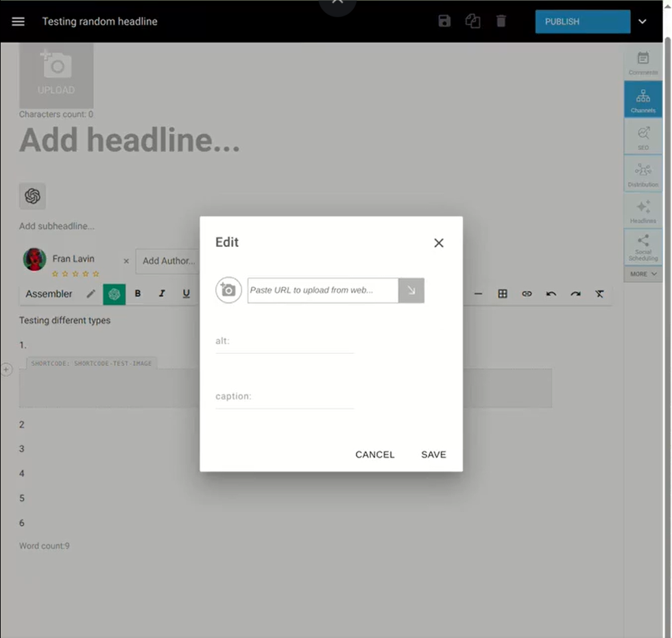Click the insert link icon

click(527, 294)
